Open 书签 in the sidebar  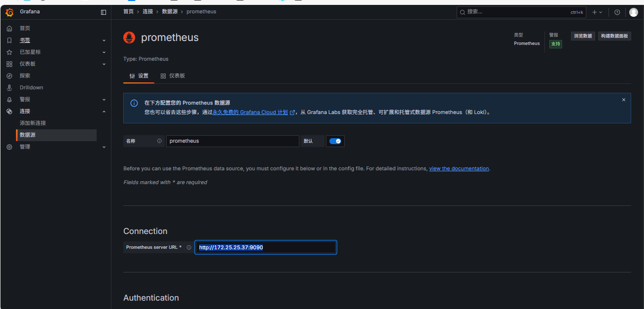point(25,40)
